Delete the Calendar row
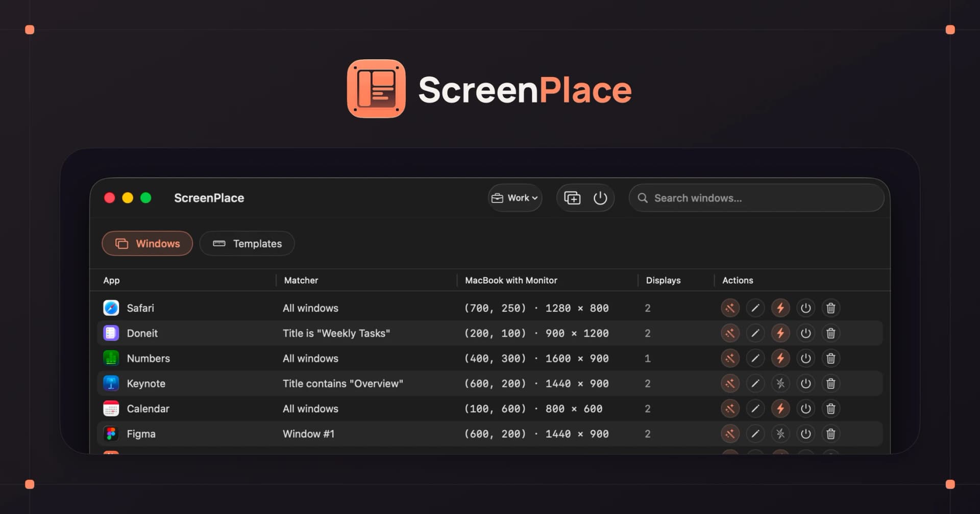Viewport: 980px width, 514px height. tap(831, 408)
